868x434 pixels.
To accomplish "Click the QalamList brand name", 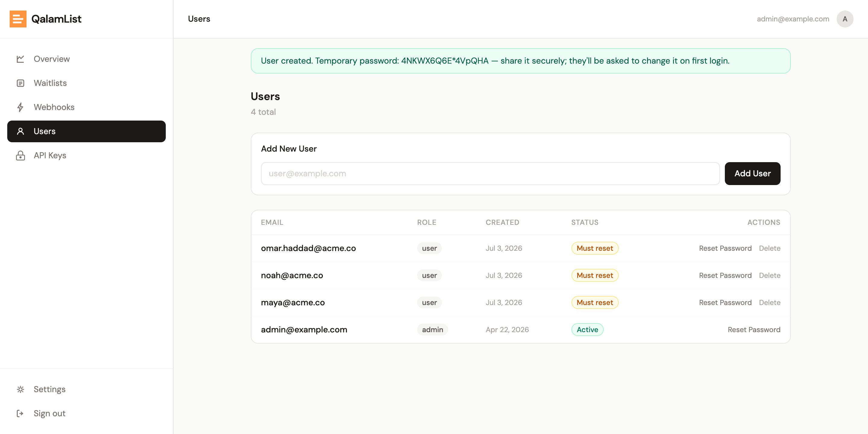I will pyautogui.click(x=56, y=19).
